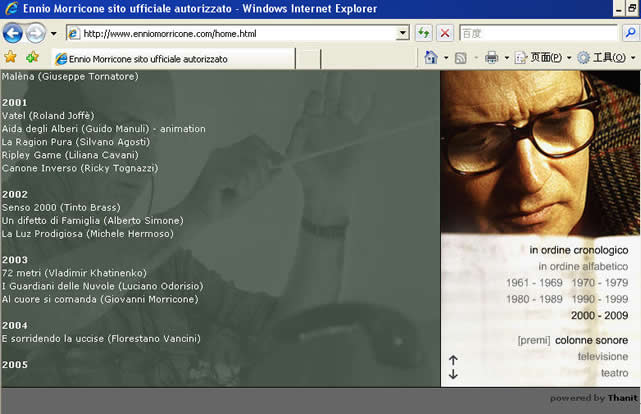Click 'Al cuore si comanda (Giovanni Morricone)'
Viewport: 641px width, 414px height.
pyautogui.click(x=100, y=299)
